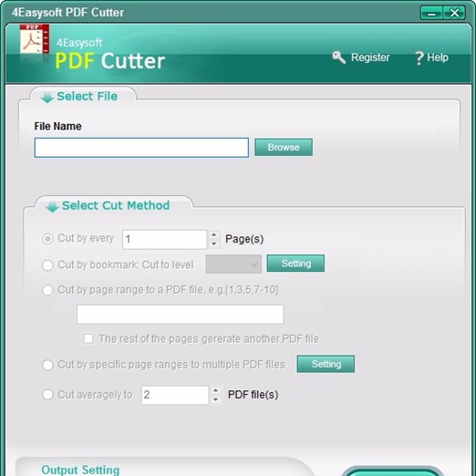Click the PDF Cutter logo icon

(x=35, y=39)
